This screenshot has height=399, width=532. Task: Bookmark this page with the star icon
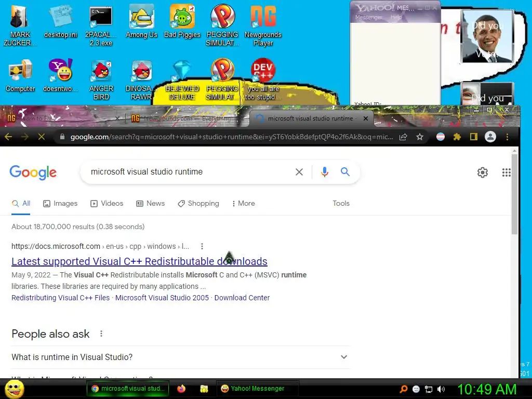[x=420, y=137]
